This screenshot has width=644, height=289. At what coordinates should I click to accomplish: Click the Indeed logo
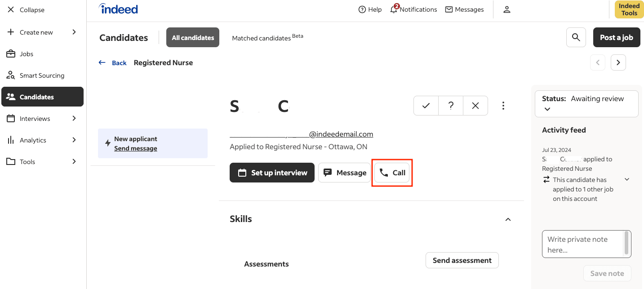(x=118, y=9)
